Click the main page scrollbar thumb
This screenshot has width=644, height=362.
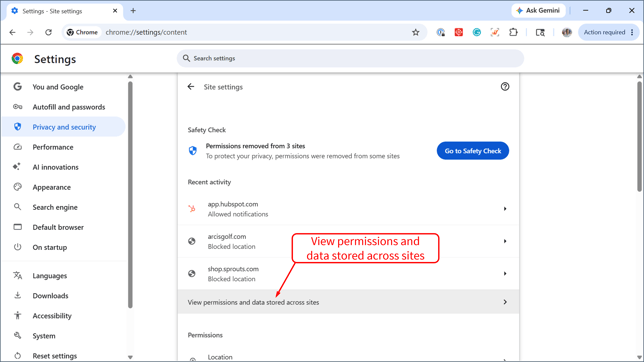pos(639,136)
